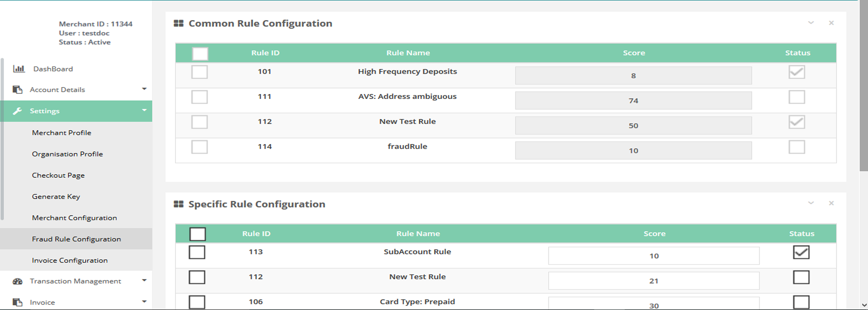Uncheck the SubAccount Rule status checkbox
The image size is (868, 310).
click(x=801, y=252)
